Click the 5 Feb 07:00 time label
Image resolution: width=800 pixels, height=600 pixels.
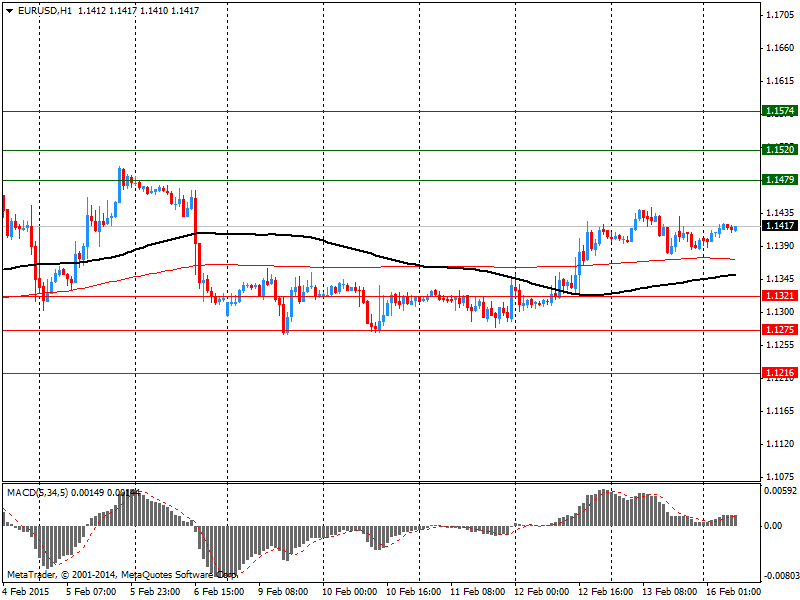pyautogui.click(x=91, y=592)
